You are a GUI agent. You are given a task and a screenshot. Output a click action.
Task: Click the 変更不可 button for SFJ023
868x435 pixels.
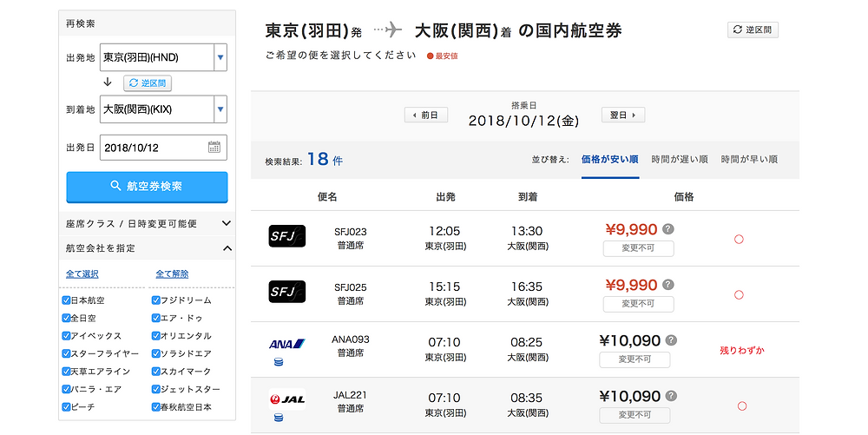click(x=638, y=248)
